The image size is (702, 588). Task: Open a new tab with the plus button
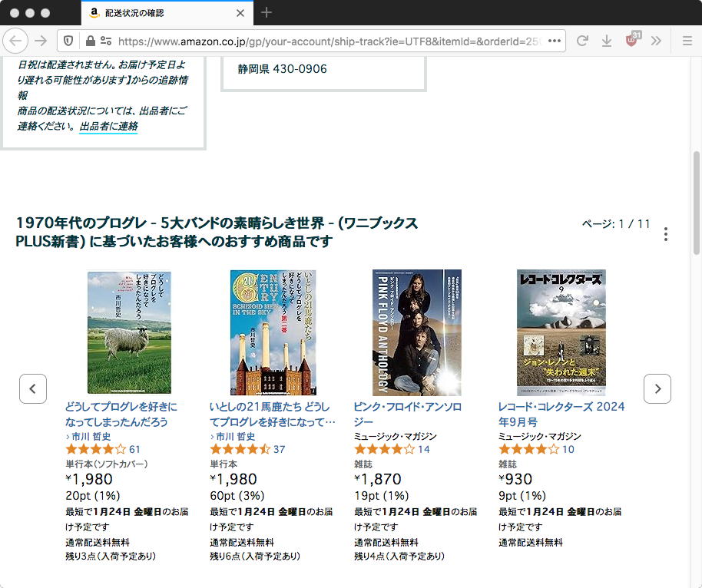click(x=267, y=12)
